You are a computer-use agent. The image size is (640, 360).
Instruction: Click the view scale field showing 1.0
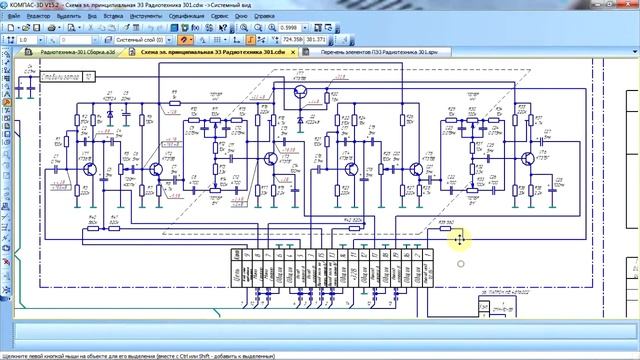pos(27,40)
